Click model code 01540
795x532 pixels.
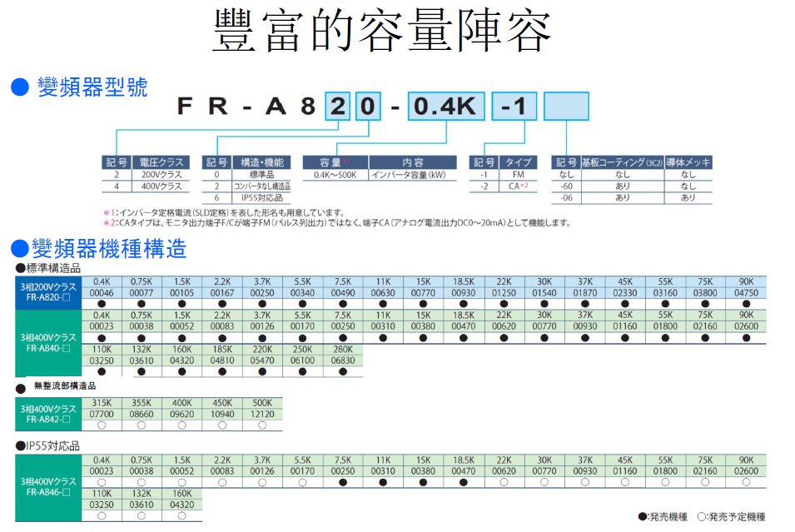(544, 293)
